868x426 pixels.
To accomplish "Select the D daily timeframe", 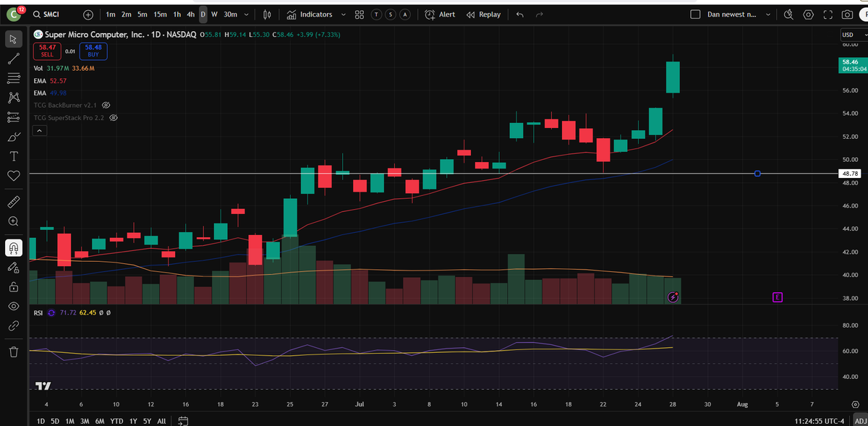I will pyautogui.click(x=203, y=14).
